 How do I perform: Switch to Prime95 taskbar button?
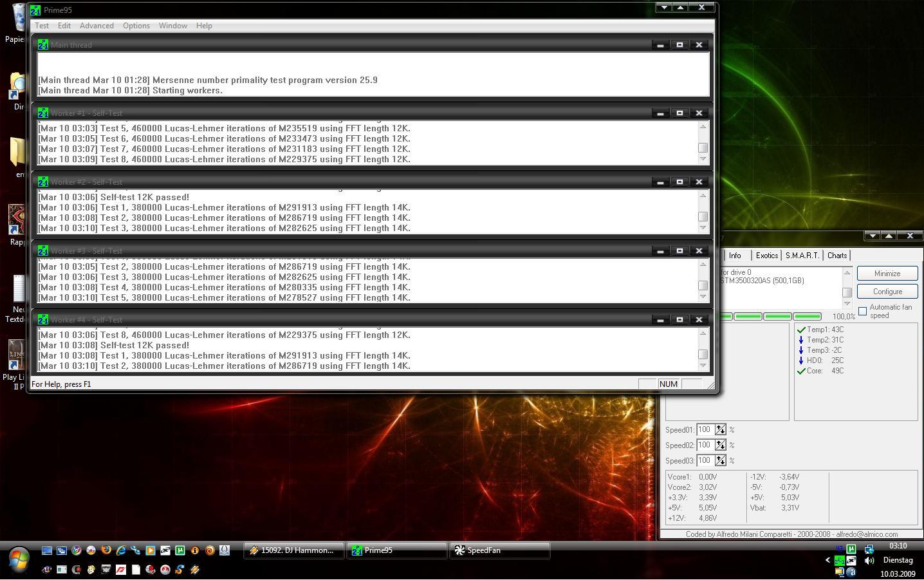point(397,550)
